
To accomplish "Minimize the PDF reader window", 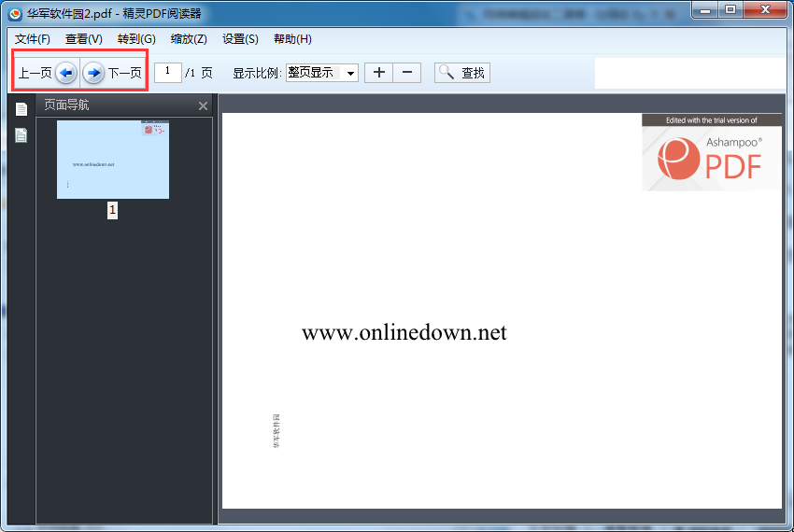I will tap(705, 10).
